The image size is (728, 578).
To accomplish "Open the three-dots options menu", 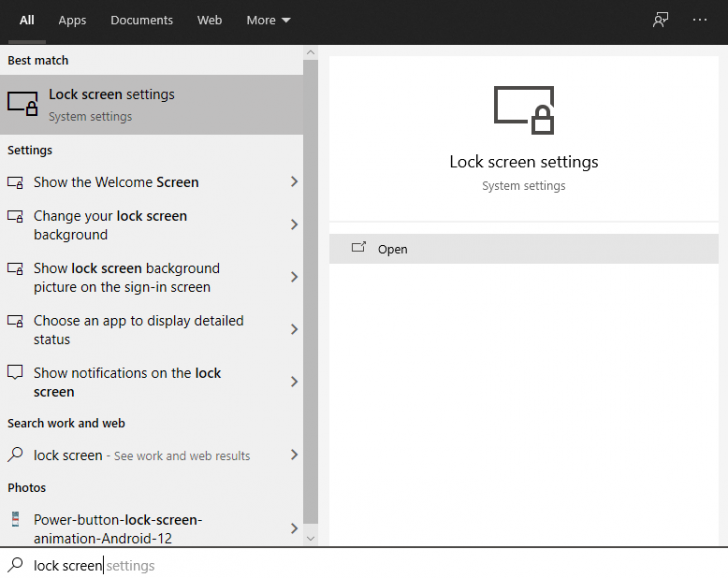I will (x=700, y=20).
